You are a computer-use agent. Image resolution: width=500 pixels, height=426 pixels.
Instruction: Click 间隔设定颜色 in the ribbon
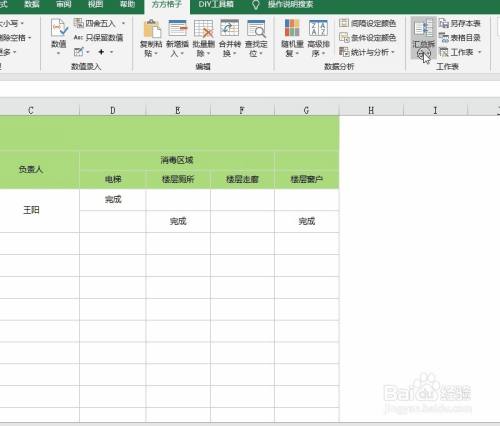coord(368,23)
